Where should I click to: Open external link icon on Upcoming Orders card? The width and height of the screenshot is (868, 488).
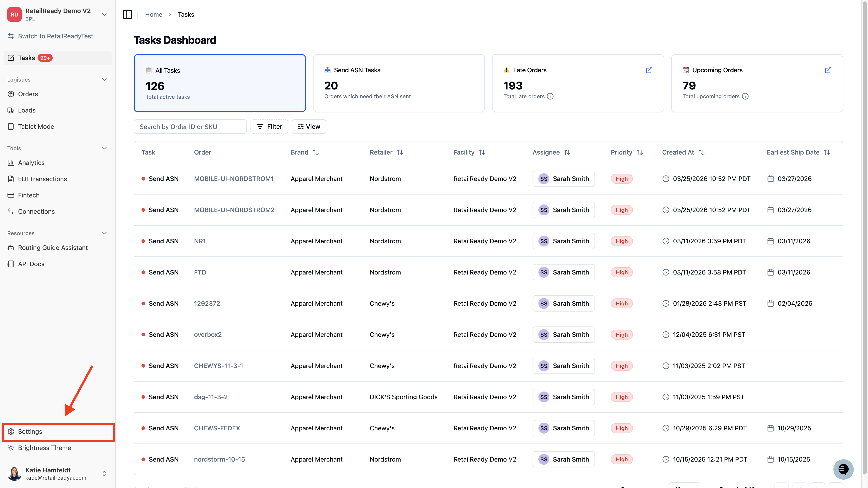click(828, 70)
